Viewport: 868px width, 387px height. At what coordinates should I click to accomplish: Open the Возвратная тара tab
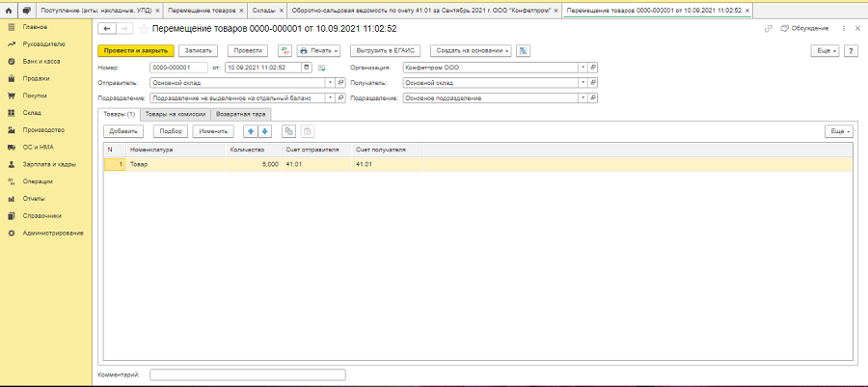pos(240,114)
